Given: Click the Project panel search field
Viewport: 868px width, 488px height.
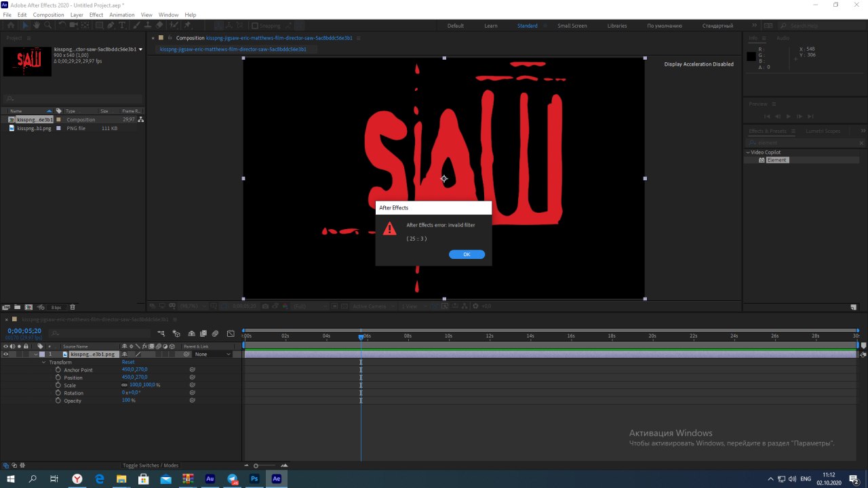Looking at the screenshot, I should [x=73, y=99].
